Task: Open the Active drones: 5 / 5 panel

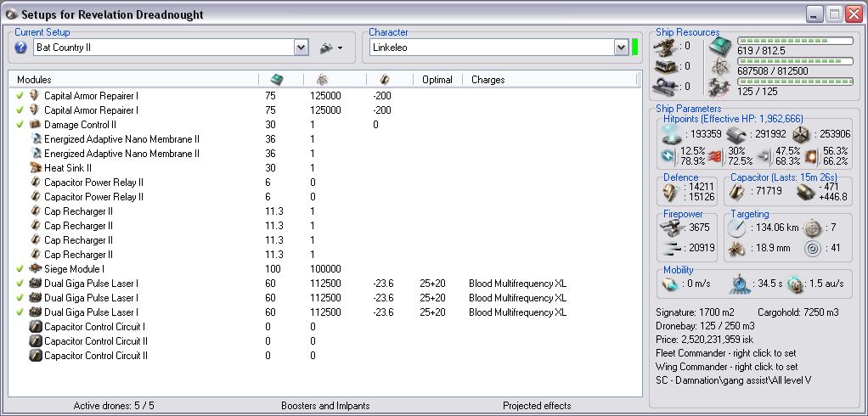Action: (114, 406)
